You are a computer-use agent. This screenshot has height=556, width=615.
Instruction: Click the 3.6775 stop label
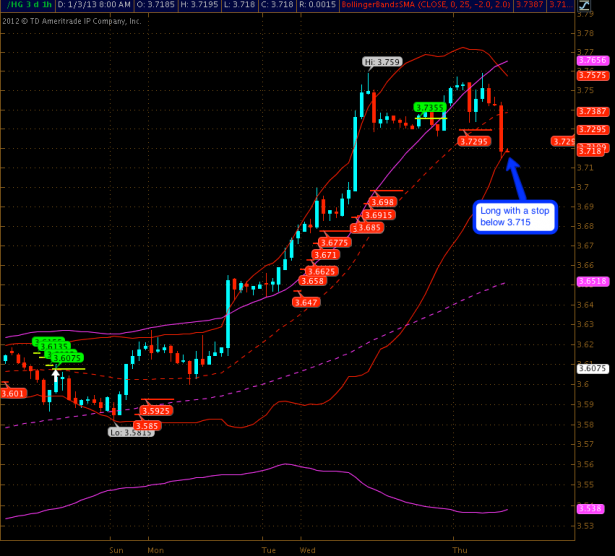(x=335, y=243)
